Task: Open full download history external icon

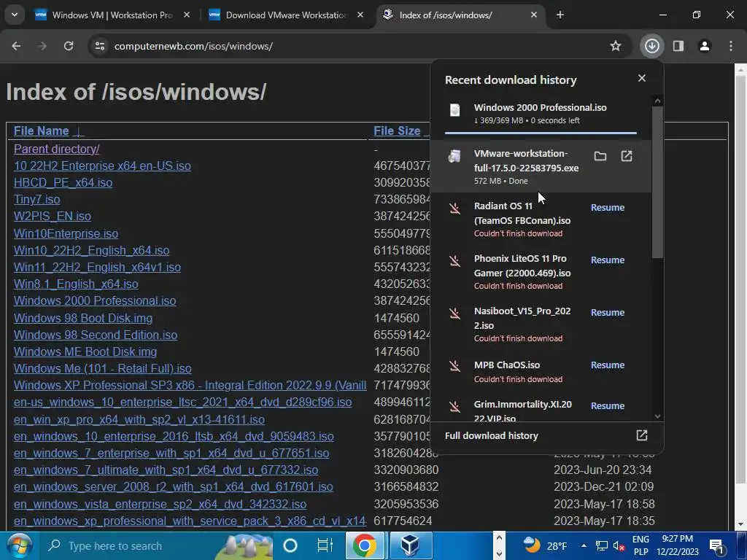Action: [x=642, y=435]
